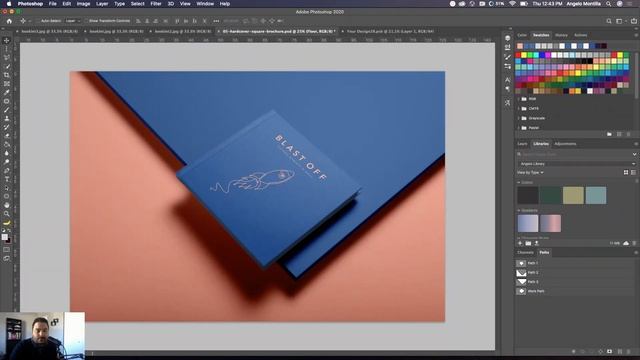Pick the teal blue library color swatch
This screenshot has height=360, width=640.
(596, 196)
